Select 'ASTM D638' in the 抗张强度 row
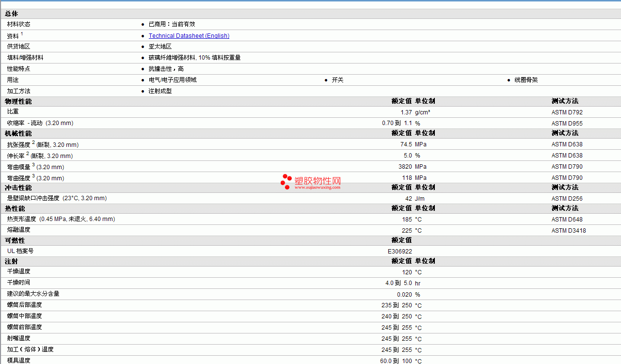 (x=567, y=144)
